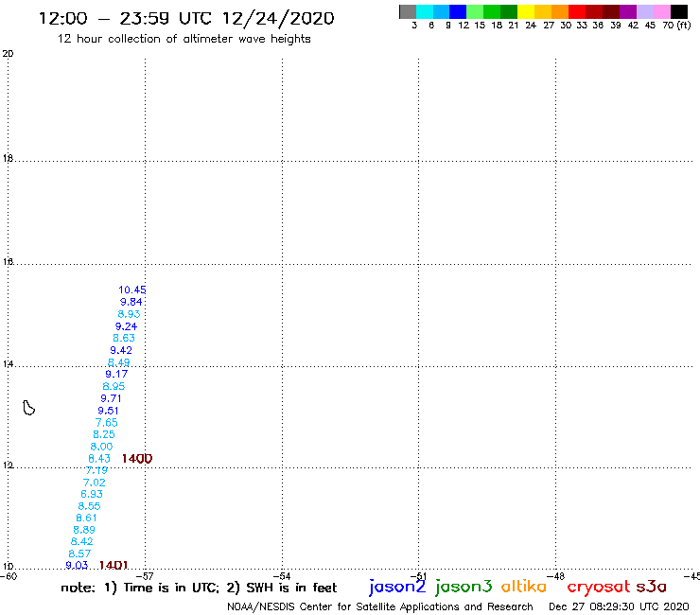Click the latitude 18 axis label
The height and width of the screenshot is (615, 700).
(8, 158)
